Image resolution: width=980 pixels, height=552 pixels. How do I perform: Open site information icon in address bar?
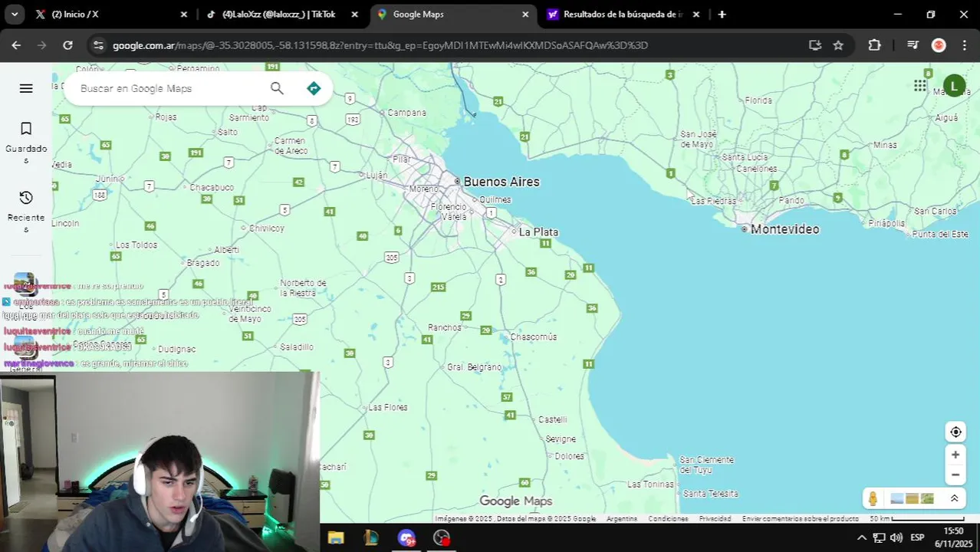tap(97, 45)
